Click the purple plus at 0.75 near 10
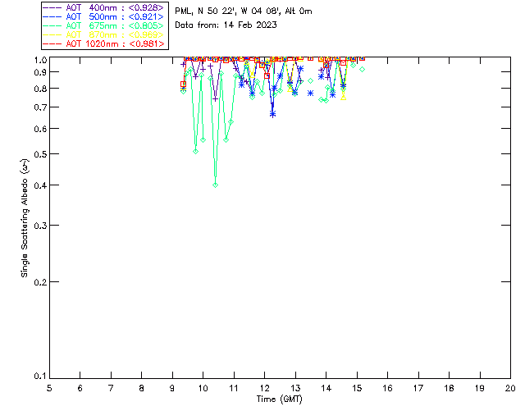This screenshot has width=525, height=420. [x=215, y=99]
